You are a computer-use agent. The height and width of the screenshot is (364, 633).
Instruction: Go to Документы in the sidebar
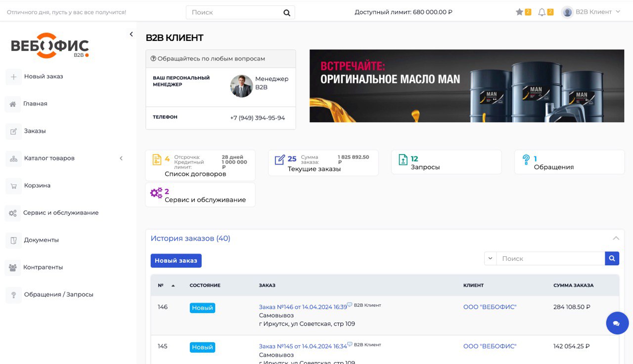[x=41, y=240]
